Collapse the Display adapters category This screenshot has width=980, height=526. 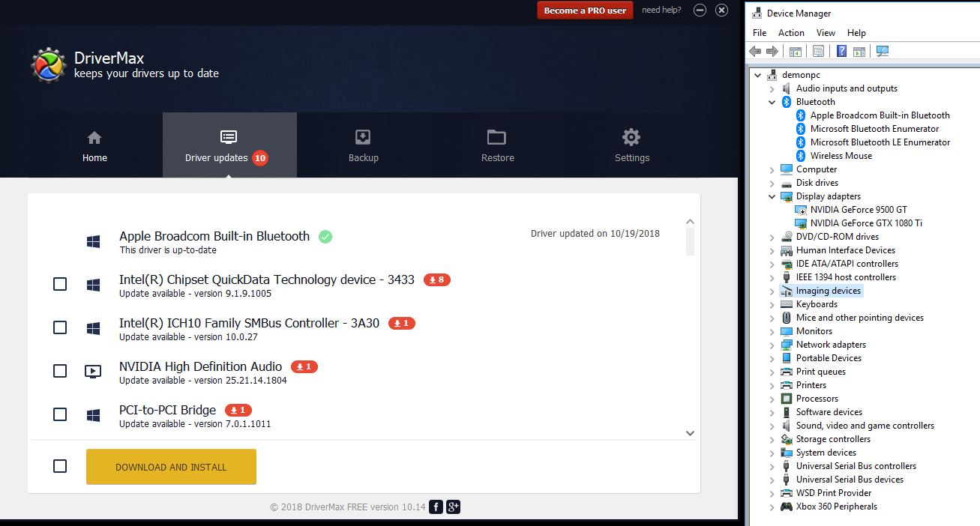pyautogui.click(x=772, y=196)
